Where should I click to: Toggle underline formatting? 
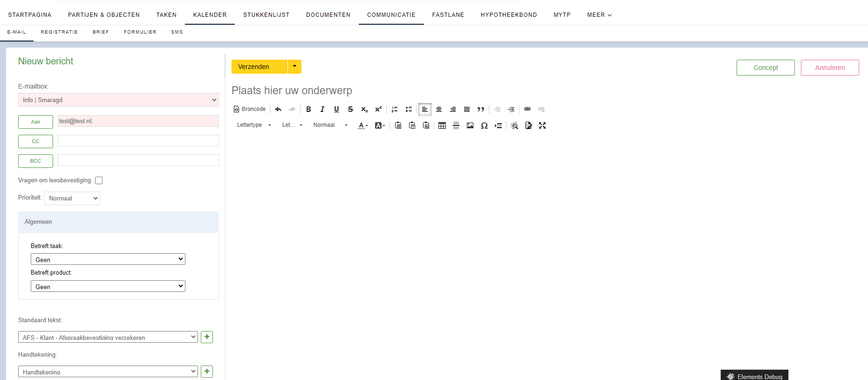coord(336,109)
